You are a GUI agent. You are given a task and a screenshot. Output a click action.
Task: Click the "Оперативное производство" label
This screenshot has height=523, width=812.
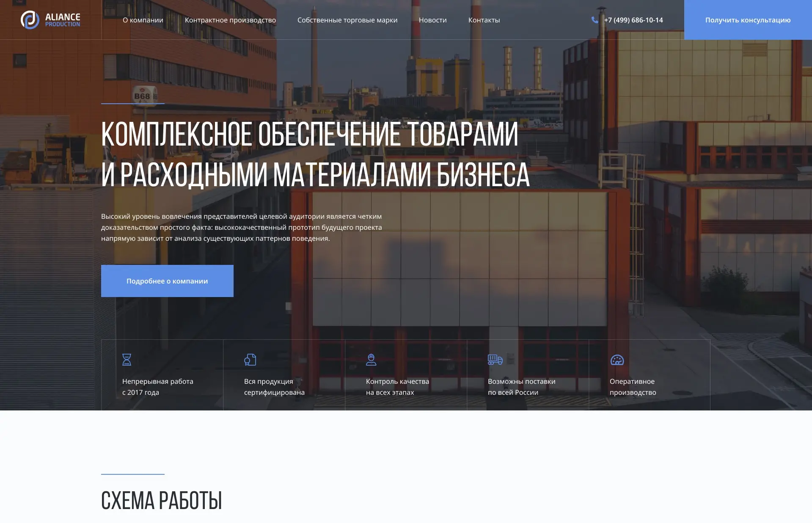tap(633, 387)
